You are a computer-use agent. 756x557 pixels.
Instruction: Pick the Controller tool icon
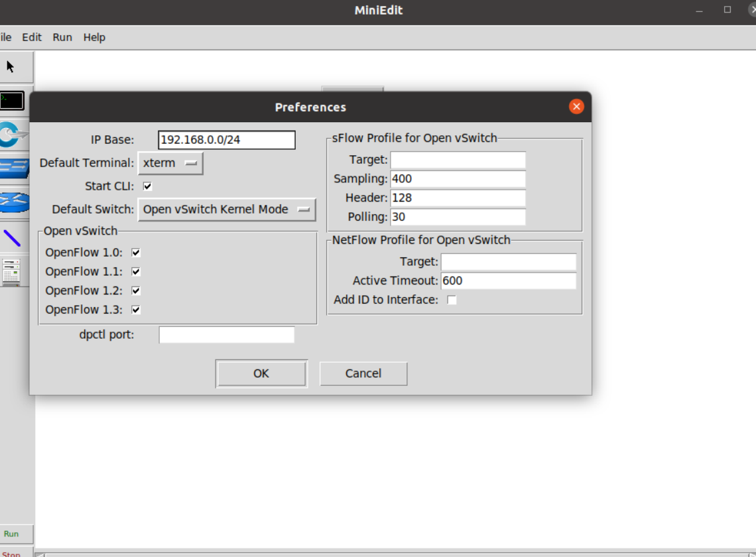tap(11, 272)
